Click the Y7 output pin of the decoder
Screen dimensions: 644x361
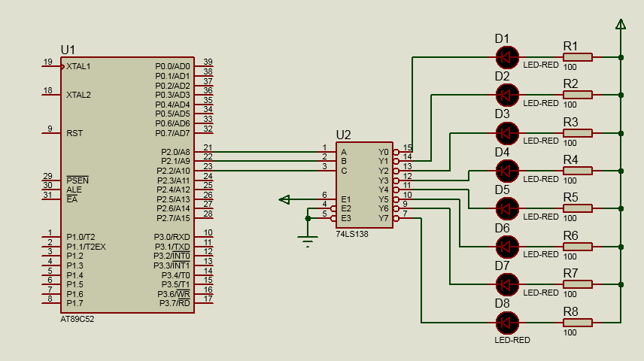coord(384,218)
